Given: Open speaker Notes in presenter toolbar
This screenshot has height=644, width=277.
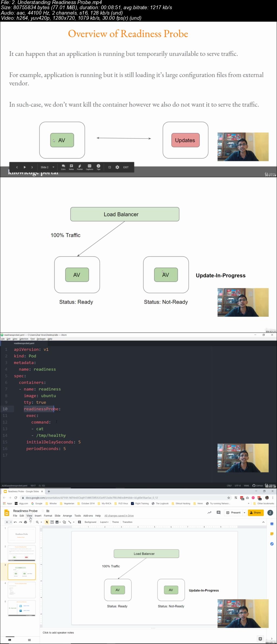Looking at the screenshot, I should (x=71, y=167).
